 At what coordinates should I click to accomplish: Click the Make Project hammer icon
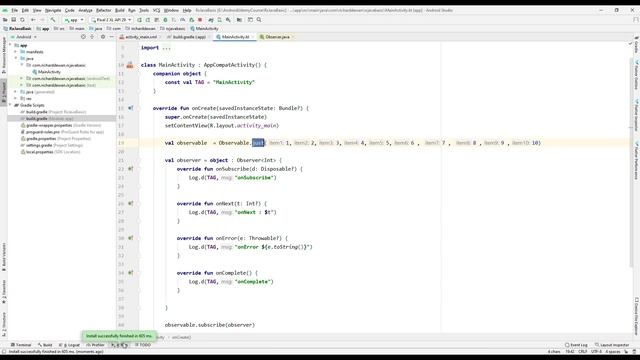pos(53,20)
